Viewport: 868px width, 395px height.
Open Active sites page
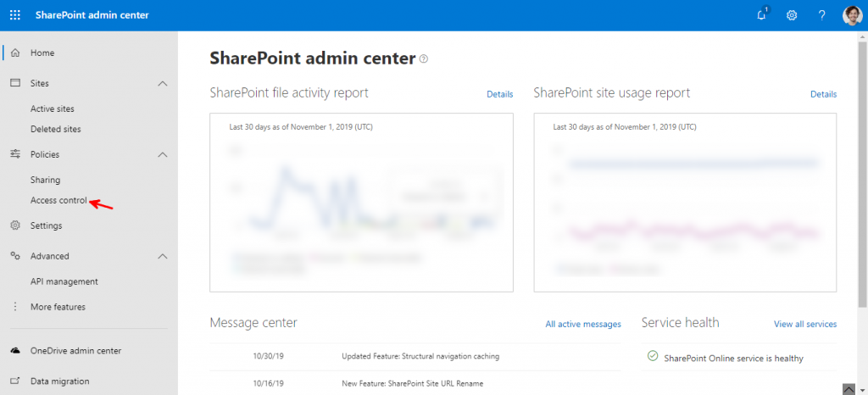coord(52,109)
